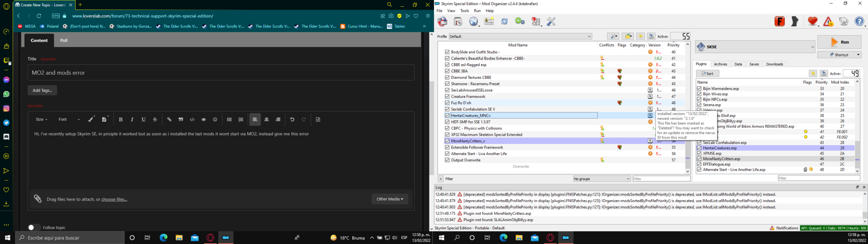Screen dimensions: 868x244
Task: Reload the browser page
Action: click(x=39, y=16)
